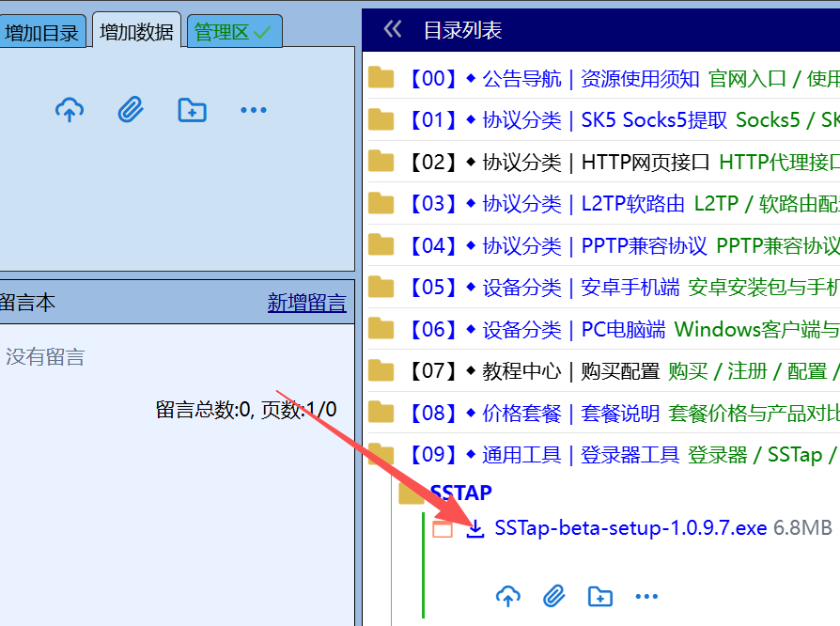Select the 管理区 tab
This screenshot has height=626, width=840.
(x=234, y=32)
